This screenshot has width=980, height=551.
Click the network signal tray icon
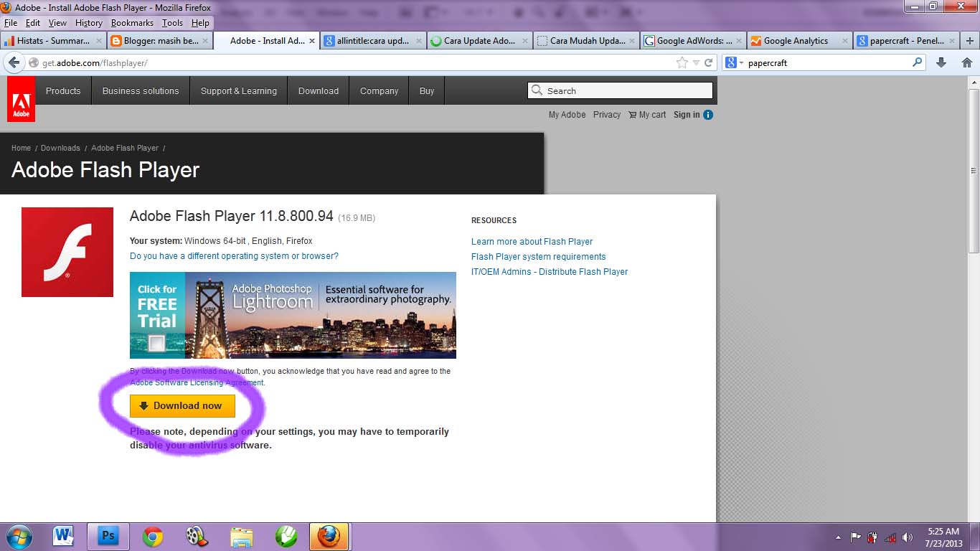(890, 537)
